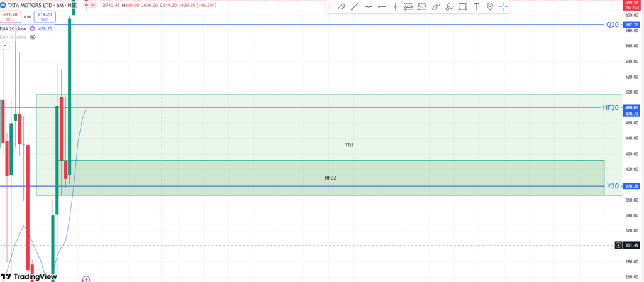644x282 pixels.
Task: Select the Horizontal Line tool
Action: [368, 6]
